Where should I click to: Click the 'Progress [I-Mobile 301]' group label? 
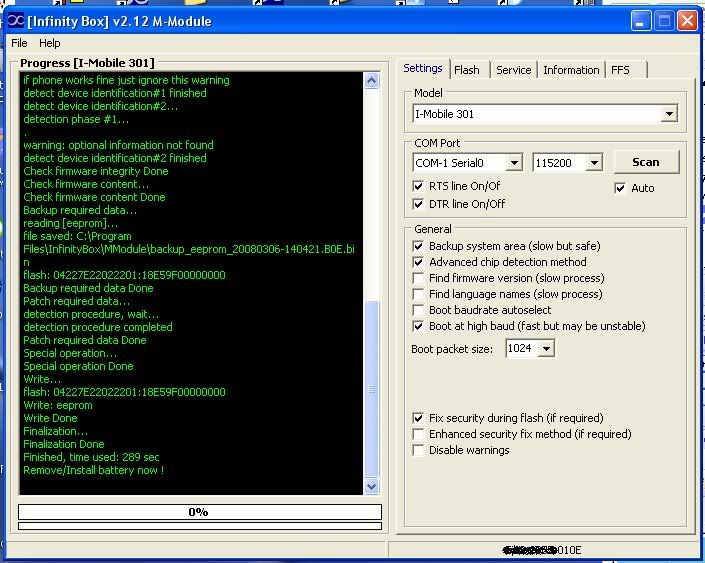pos(87,63)
